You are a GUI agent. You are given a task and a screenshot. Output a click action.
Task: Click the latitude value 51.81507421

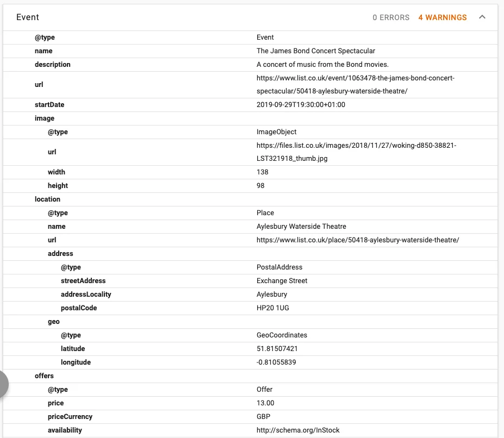click(x=277, y=349)
